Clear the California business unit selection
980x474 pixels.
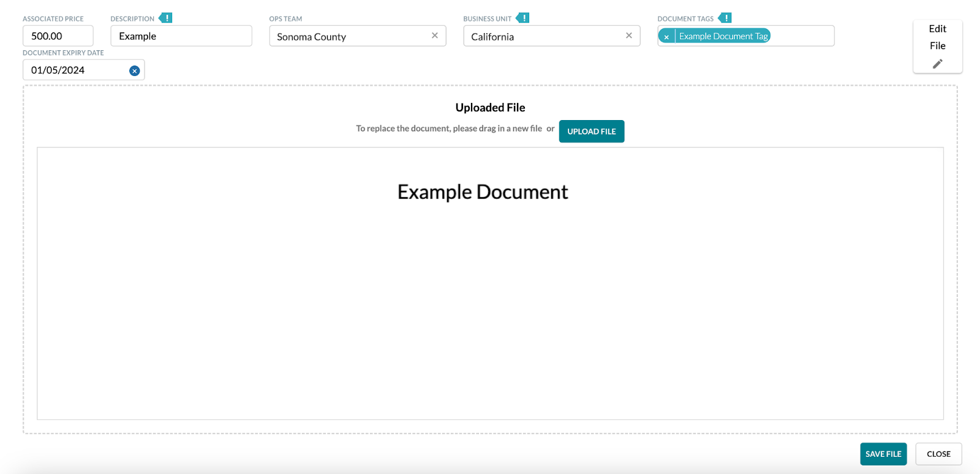(x=629, y=36)
